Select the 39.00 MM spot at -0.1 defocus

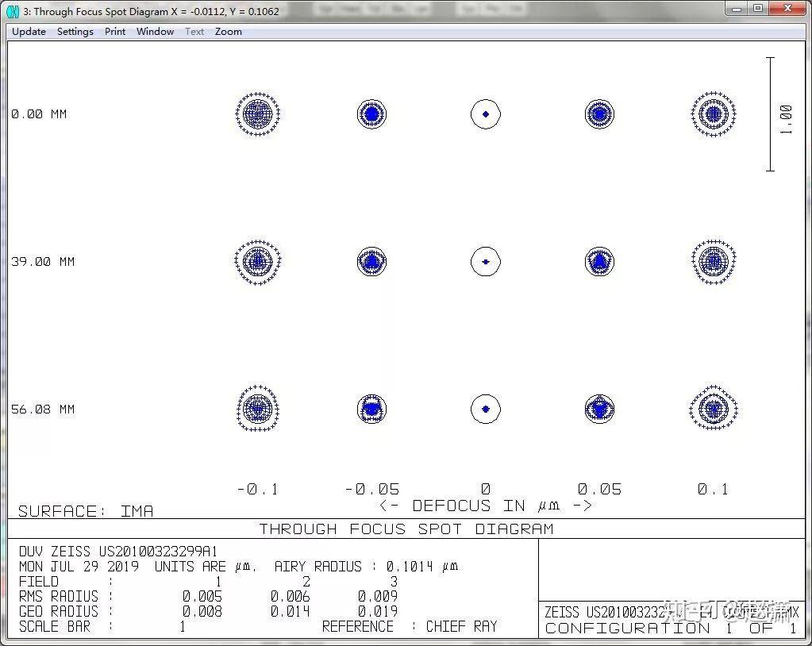pos(258,261)
